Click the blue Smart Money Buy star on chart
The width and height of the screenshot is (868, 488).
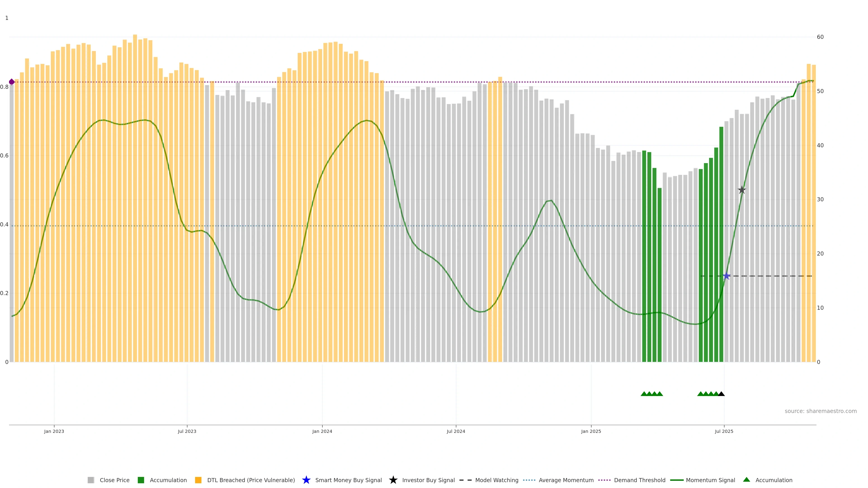tap(726, 276)
